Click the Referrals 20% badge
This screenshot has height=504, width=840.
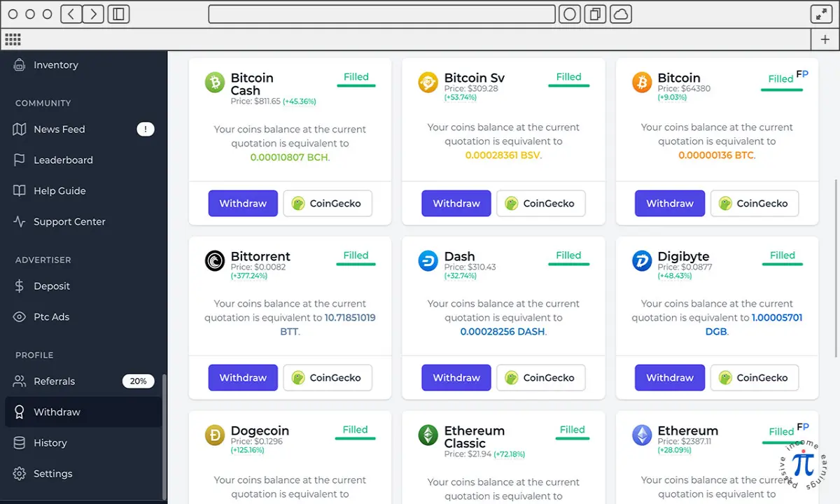click(138, 381)
